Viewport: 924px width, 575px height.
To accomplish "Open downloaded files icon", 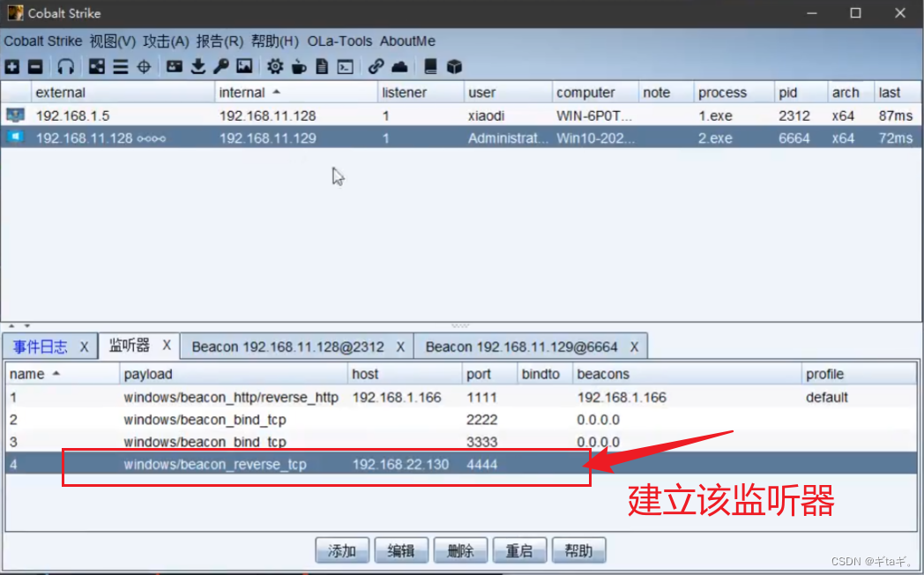I will tap(198, 66).
